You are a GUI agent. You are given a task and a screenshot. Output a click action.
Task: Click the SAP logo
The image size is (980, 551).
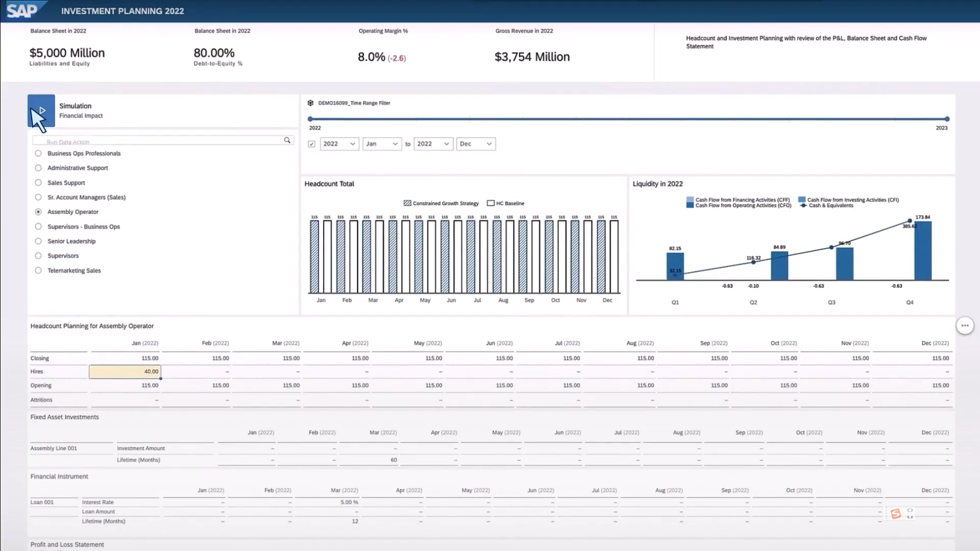click(22, 10)
